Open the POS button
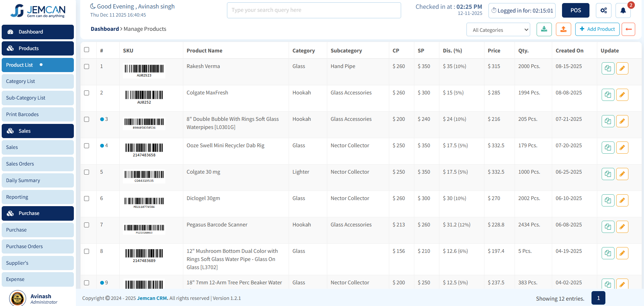 pyautogui.click(x=575, y=10)
